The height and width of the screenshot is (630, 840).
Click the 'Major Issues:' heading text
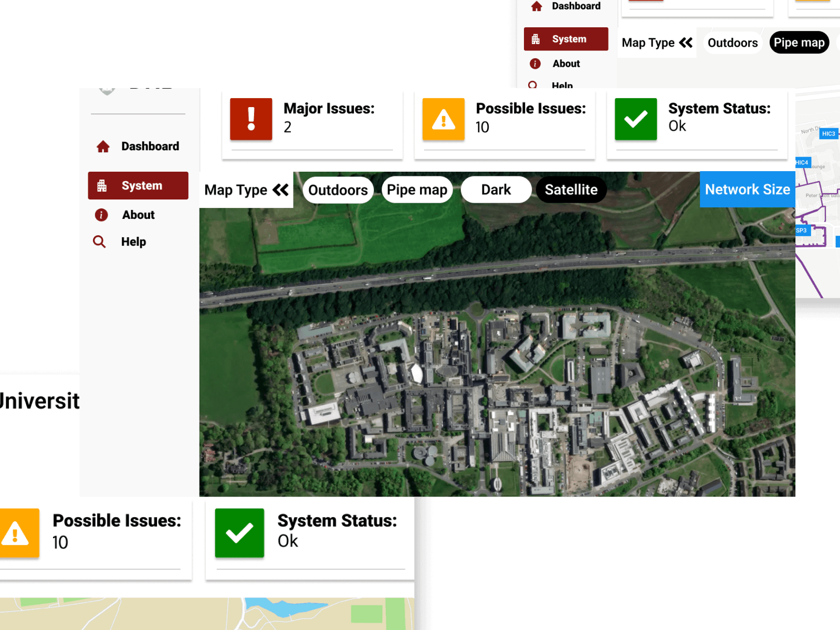[329, 109]
